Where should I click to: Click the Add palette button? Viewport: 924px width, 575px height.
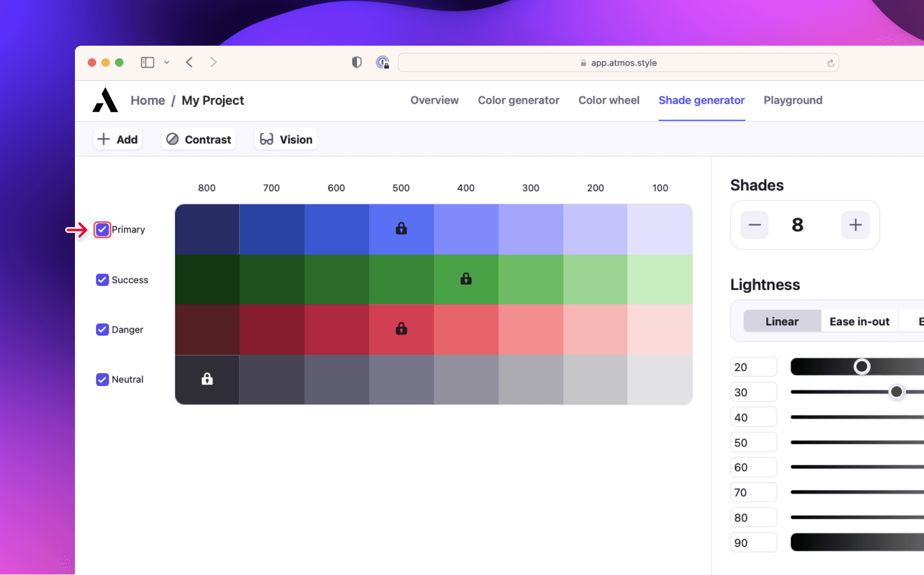pos(118,139)
